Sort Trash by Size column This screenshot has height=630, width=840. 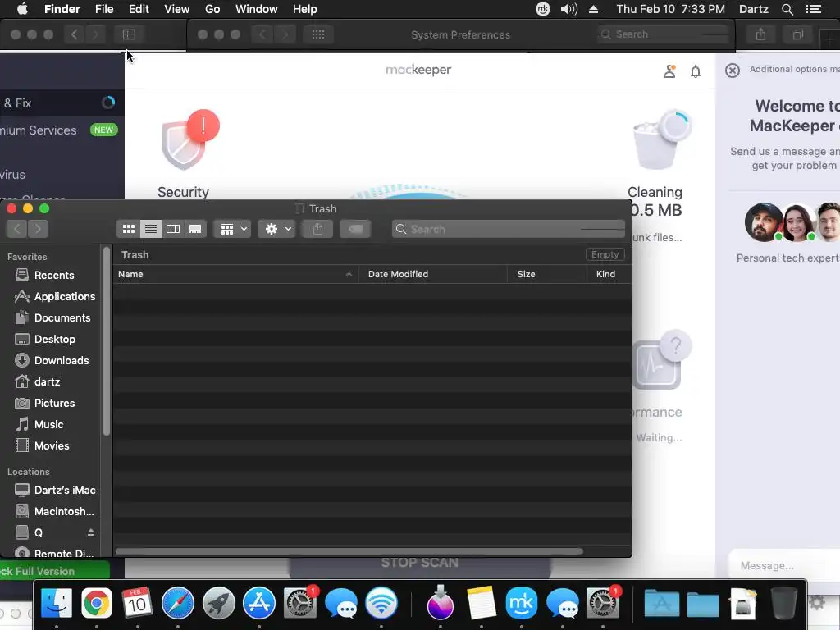(x=546, y=274)
